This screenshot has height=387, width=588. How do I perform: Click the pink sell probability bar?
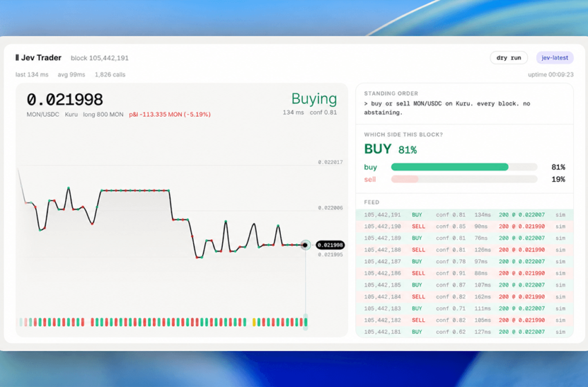(x=405, y=179)
